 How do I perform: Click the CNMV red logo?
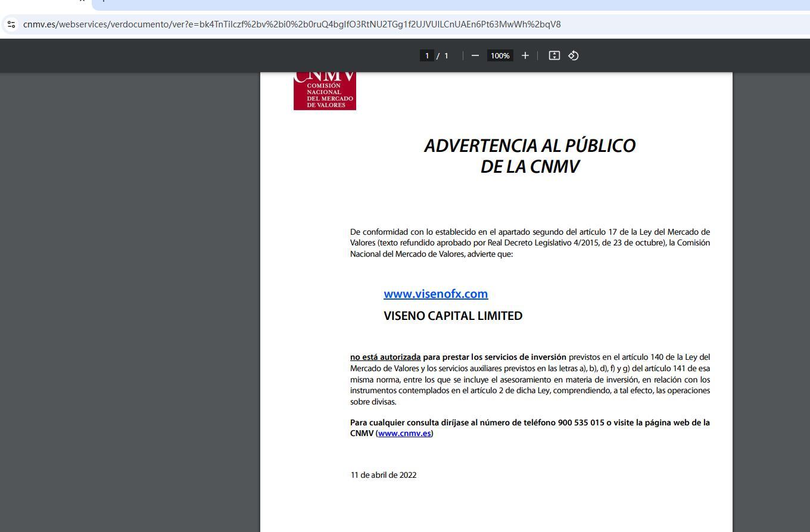pyautogui.click(x=325, y=91)
